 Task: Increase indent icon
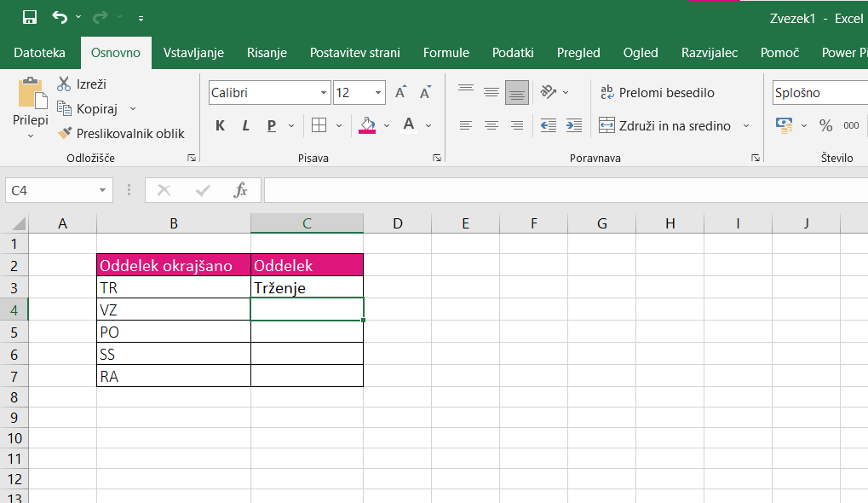tap(574, 126)
